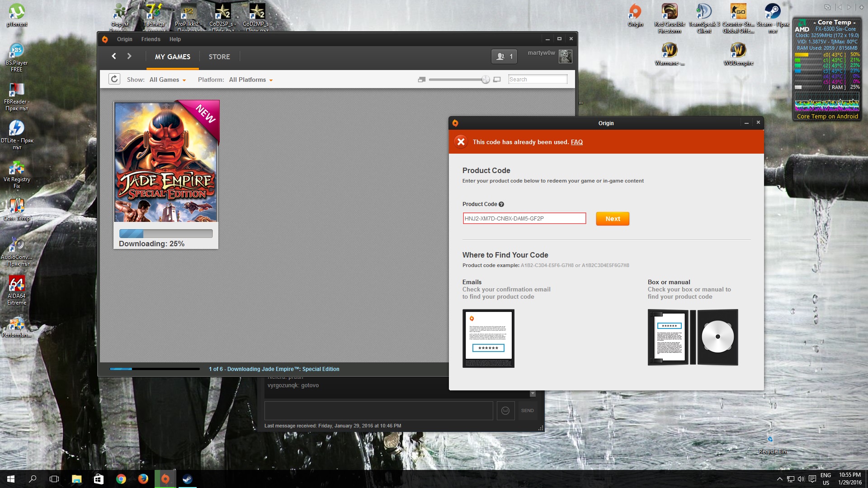The height and width of the screenshot is (488, 868).
Task: Open TeamSpeak 3 Client shortcut
Action: click(x=704, y=18)
